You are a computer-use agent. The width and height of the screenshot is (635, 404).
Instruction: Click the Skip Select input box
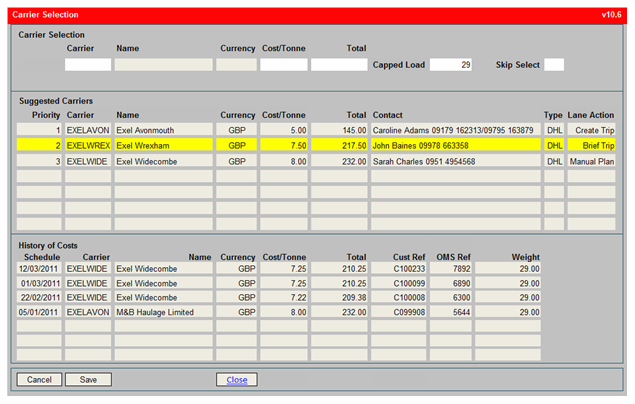tap(554, 65)
